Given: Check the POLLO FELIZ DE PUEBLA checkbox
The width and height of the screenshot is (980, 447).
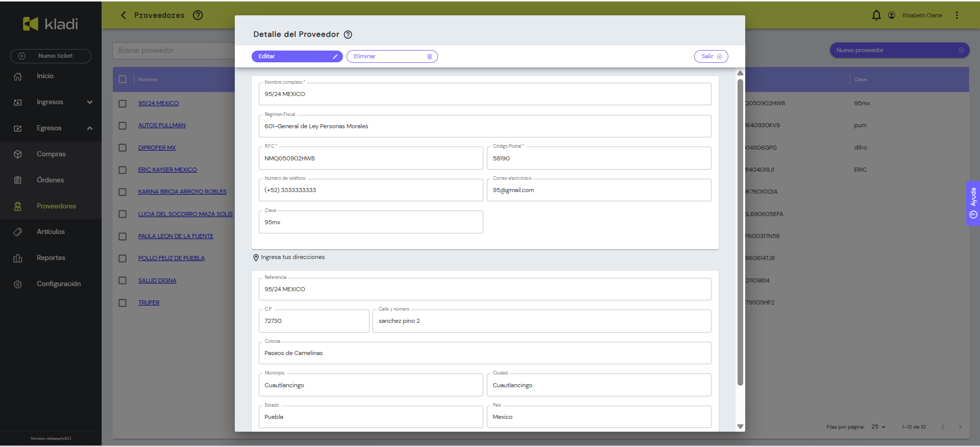Looking at the screenshot, I should tap(122, 258).
